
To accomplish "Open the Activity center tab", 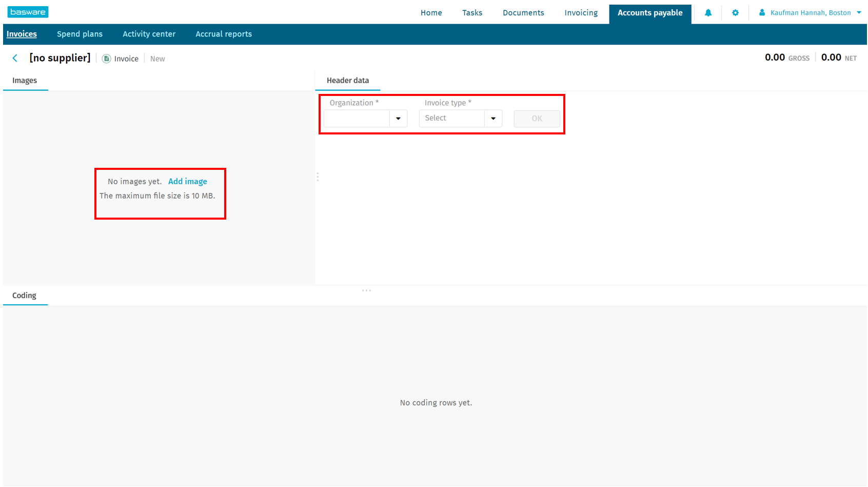I will coord(149,34).
